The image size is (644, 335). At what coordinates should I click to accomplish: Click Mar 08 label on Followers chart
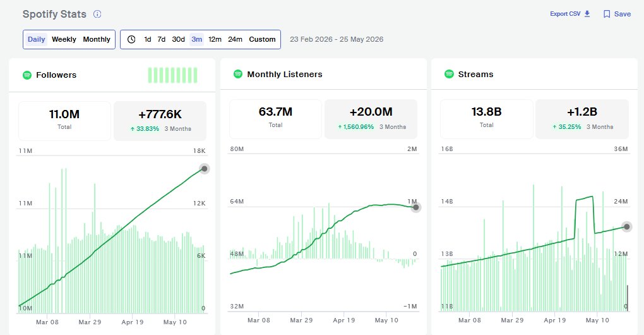(47, 322)
